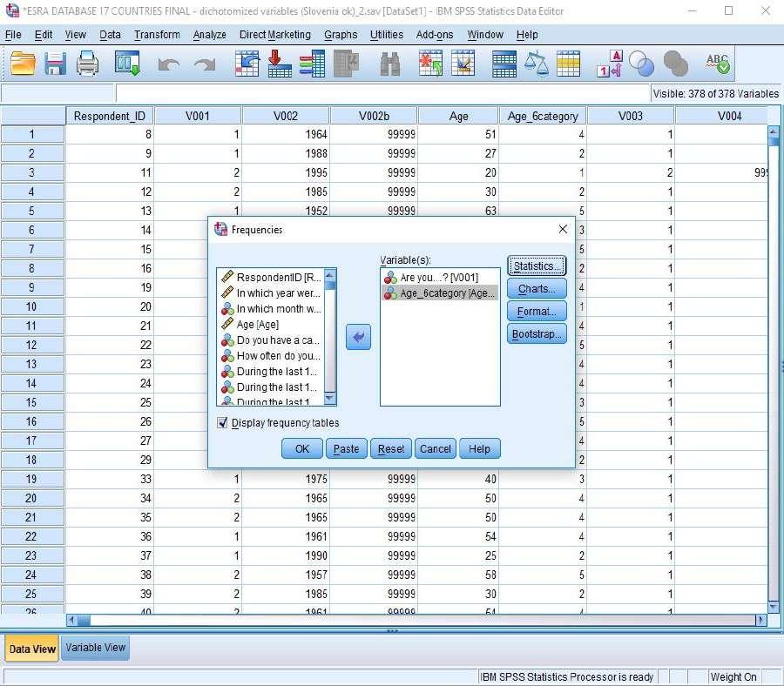
Task: Click the Charts... button
Action: [x=537, y=289]
